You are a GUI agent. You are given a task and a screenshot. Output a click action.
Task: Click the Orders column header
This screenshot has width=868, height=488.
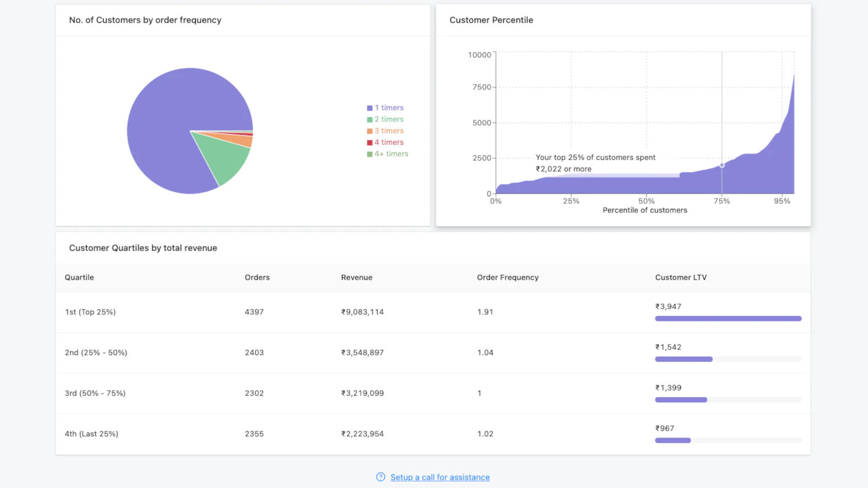click(x=257, y=278)
